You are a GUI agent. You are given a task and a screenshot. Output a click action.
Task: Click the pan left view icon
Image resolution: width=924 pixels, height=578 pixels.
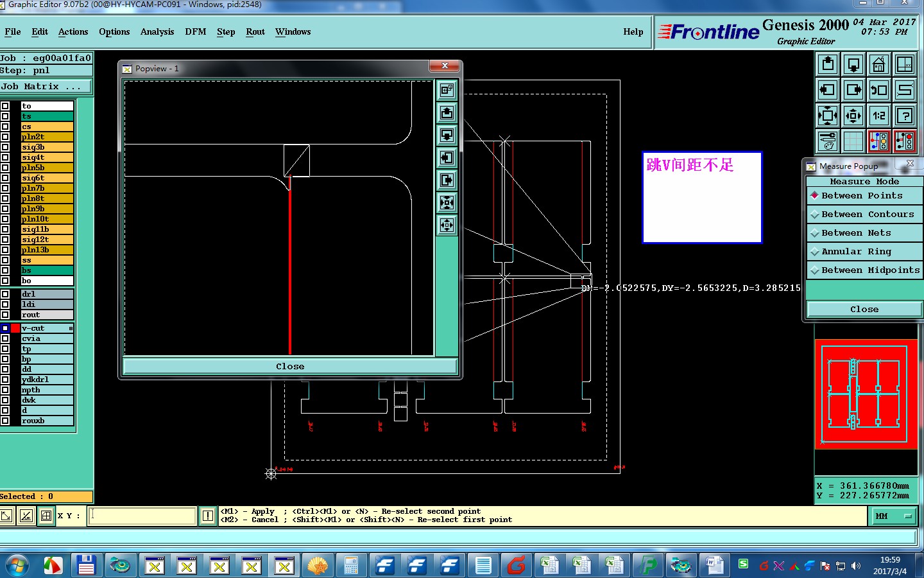point(828,90)
